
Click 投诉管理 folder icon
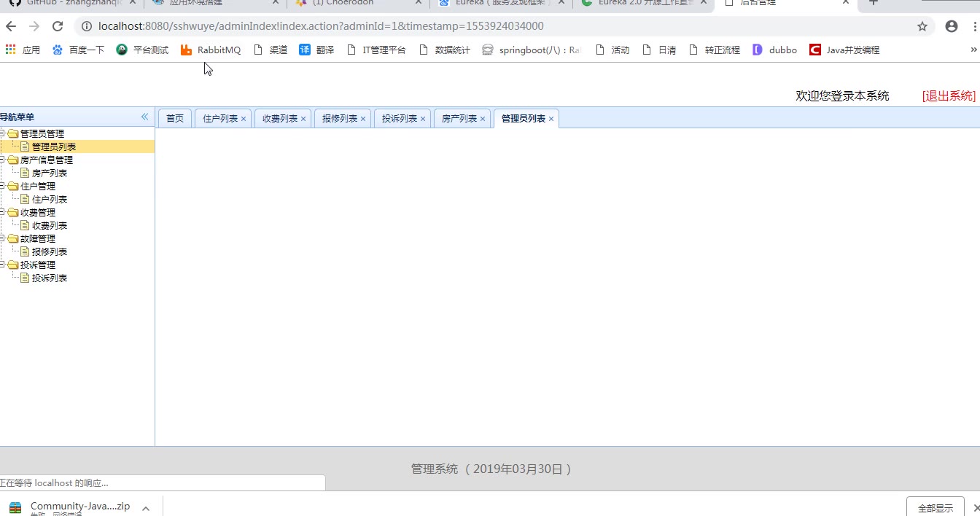point(13,265)
